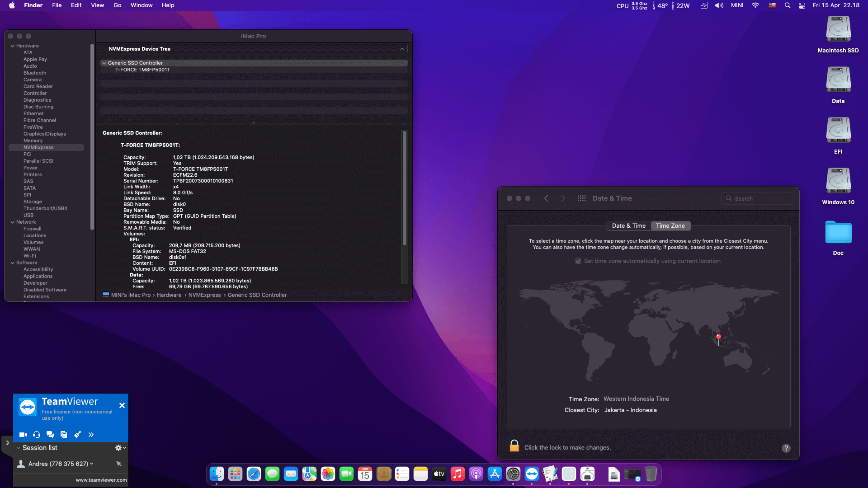Viewport: 868px width, 488px height.
Task: Click the TeamViewer file transfer icon
Action: click(x=64, y=435)
